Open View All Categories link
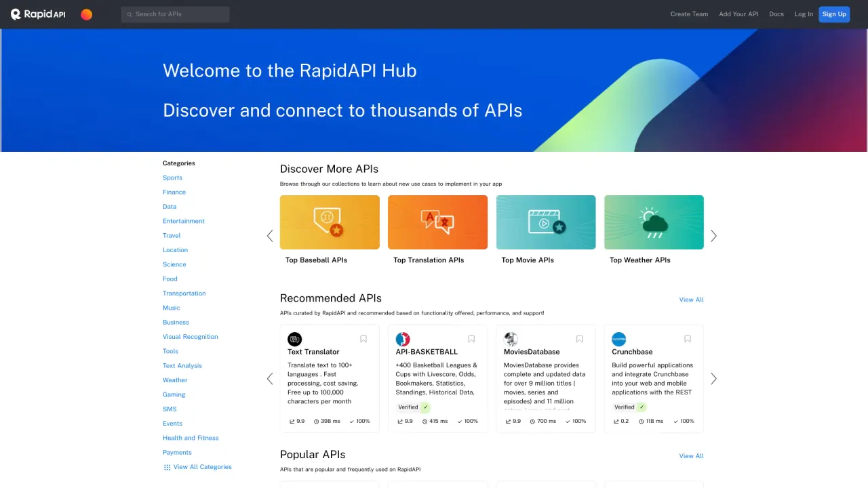Viewport: 868px width, 488px height. pyautogui.click(x=203, y=467)
